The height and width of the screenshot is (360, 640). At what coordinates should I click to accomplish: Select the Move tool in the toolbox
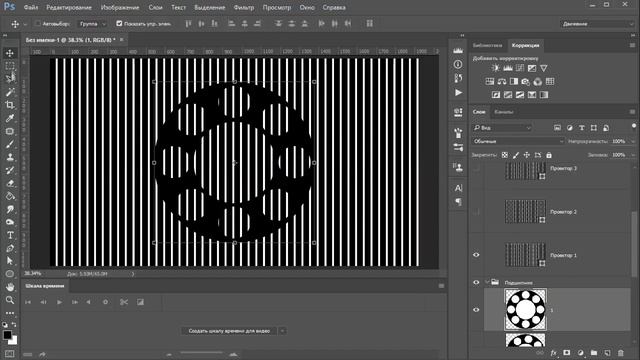10,53
